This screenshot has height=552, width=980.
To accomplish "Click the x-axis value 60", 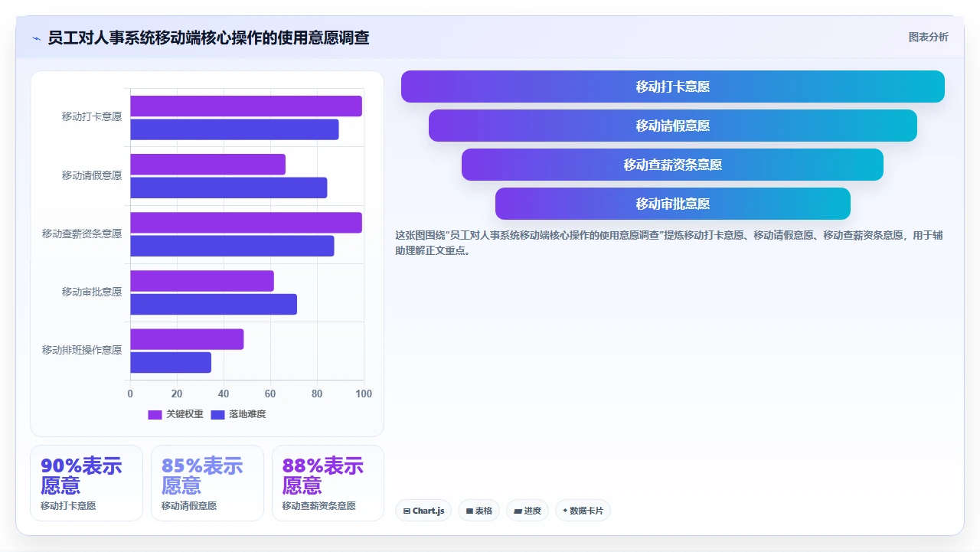I will coord(270,394).
